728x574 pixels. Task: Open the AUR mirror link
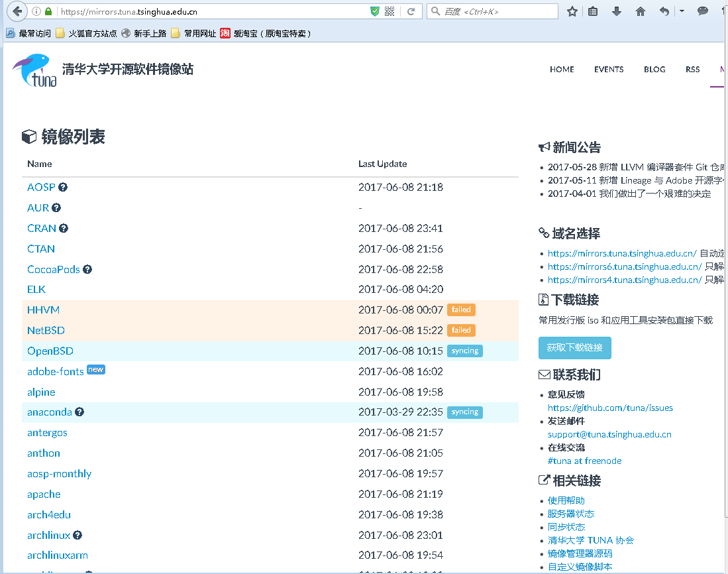pyautogui.click(x=38, y=207)
